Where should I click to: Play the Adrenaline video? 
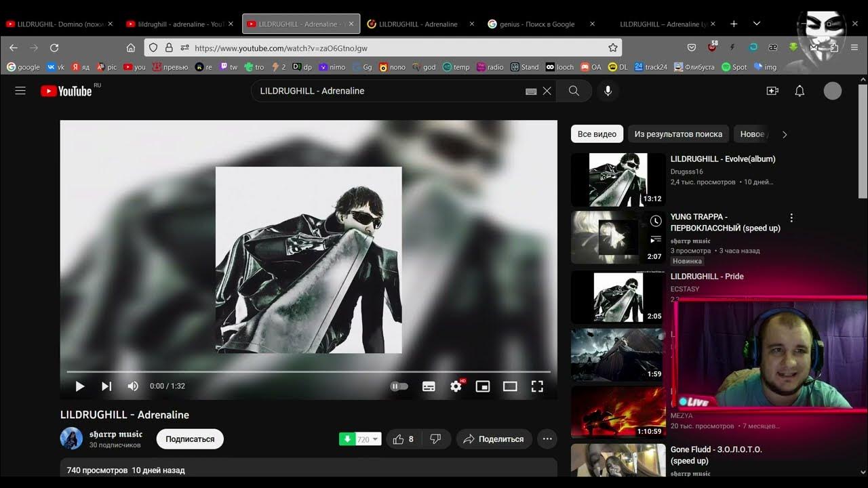click(x=80, y=386)
